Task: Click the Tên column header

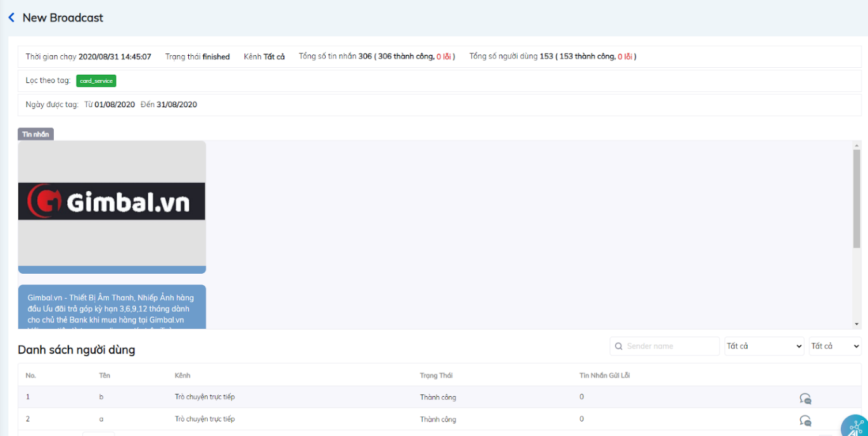Action: point(105,375)
